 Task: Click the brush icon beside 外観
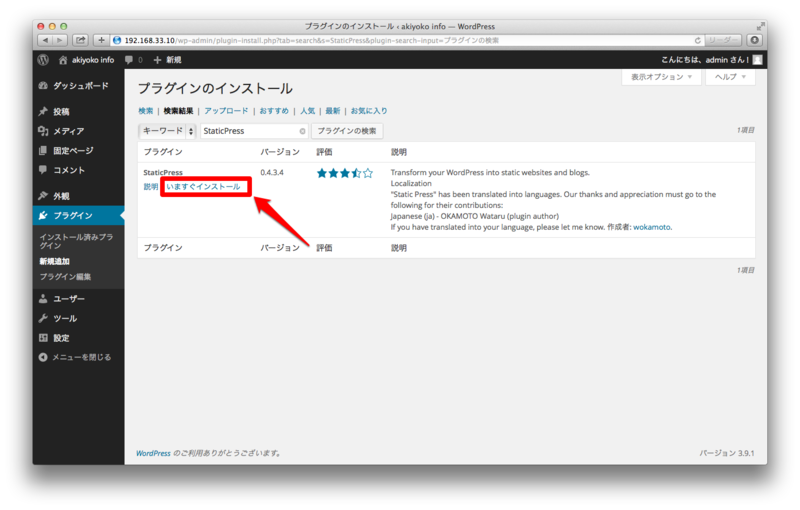43,196
